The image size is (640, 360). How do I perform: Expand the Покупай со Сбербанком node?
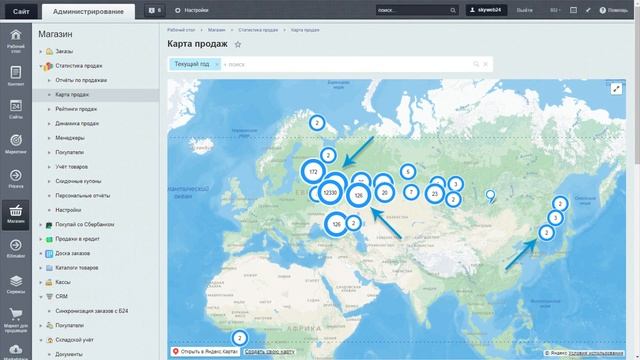click(x=40, y=224)
